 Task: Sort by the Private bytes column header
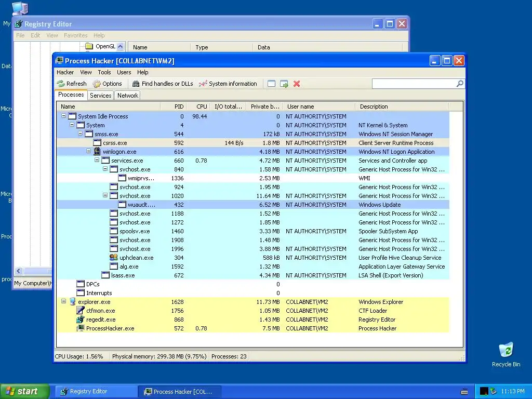point(264,107)
